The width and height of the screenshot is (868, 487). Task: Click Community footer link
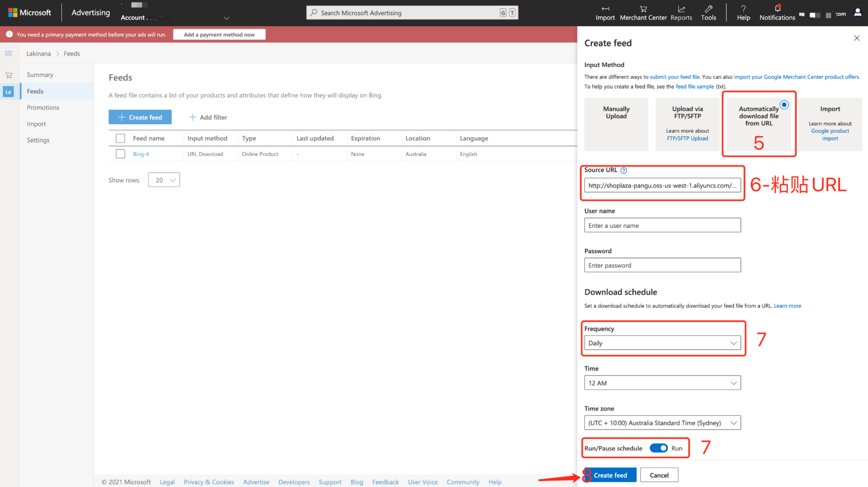(x=463, y=482)
